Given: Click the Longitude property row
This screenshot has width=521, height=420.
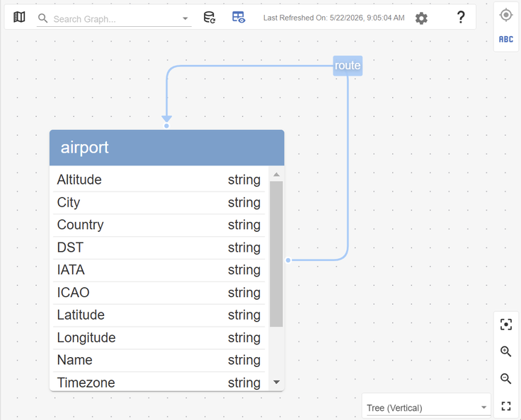Looking at the screenshot, I should (x=159, y=338).
